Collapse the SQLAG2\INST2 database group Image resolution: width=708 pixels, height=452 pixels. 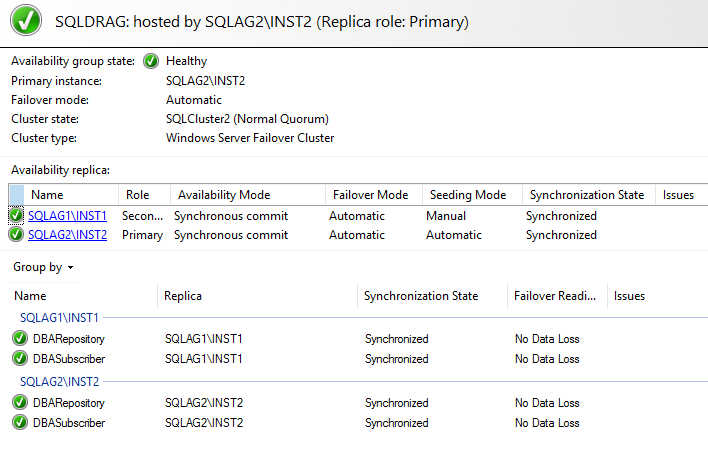(x=62, y=381)
